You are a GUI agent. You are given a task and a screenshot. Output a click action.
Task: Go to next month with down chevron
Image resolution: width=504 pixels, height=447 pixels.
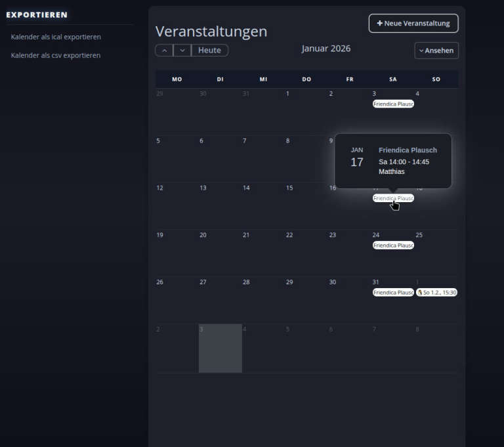(182, 51)
